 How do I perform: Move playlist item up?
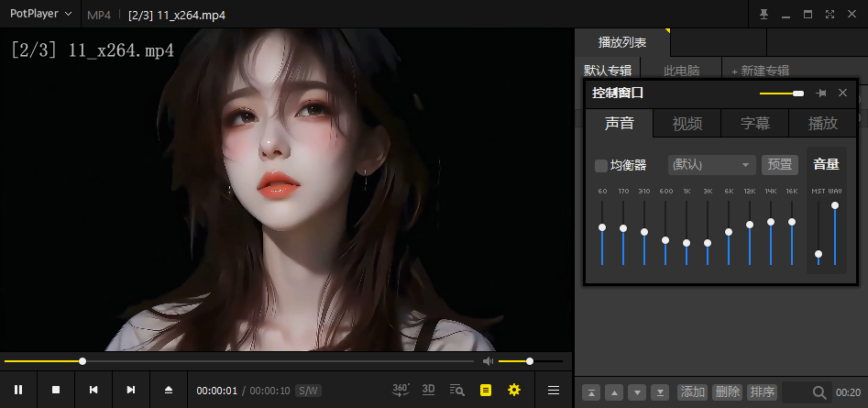point(614,392)
